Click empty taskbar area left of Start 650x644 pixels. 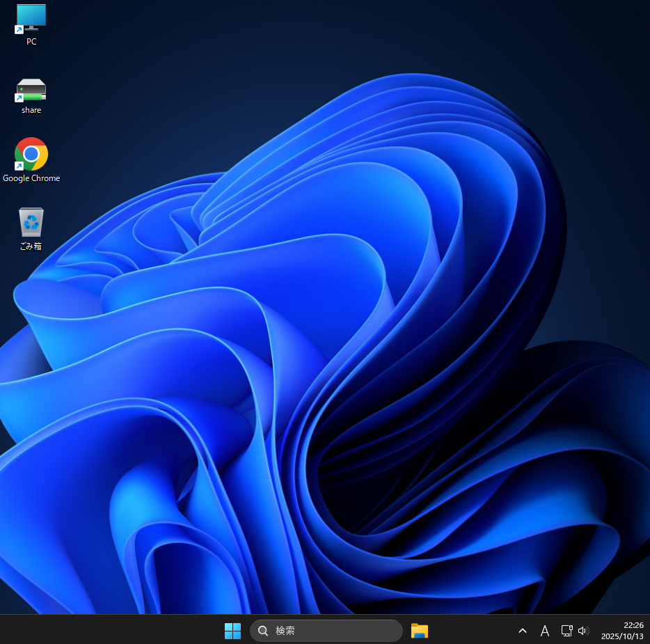click(x=104, y=630)
